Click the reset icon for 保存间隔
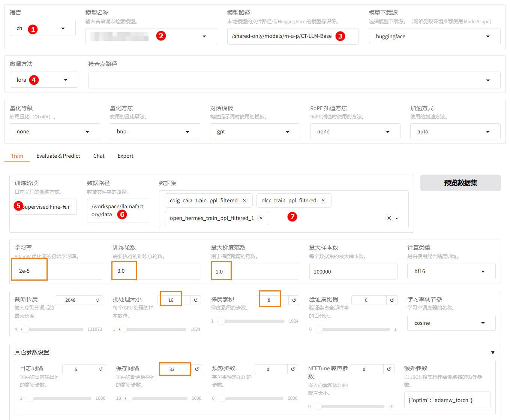This screenshot has width=510, height=420. [x=197, y=369]
